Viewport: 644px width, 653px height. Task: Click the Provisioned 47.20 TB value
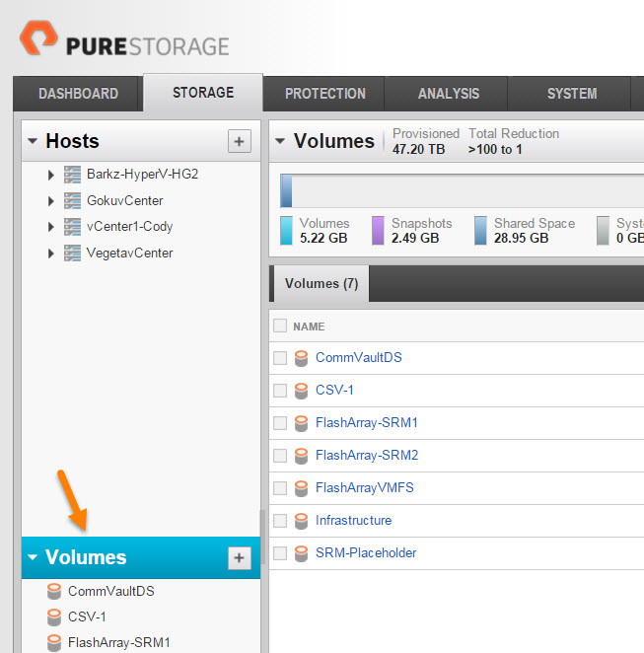pos(419,149)
